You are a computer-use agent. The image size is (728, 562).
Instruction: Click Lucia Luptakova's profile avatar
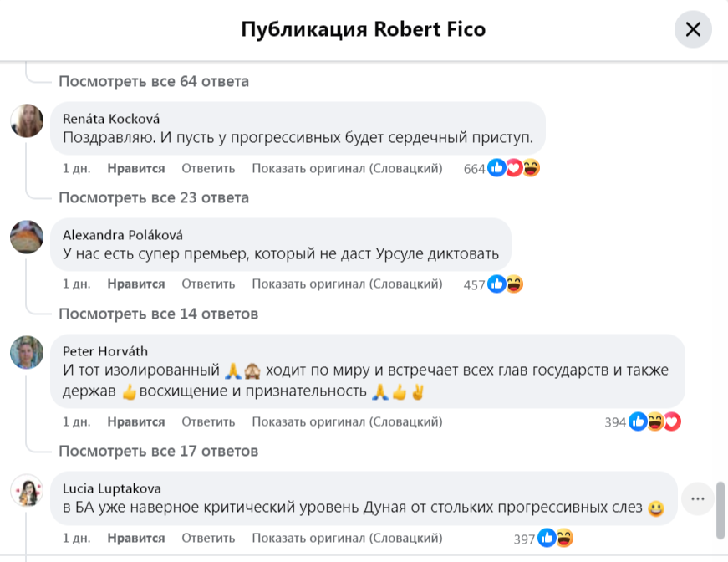(27, 489)
